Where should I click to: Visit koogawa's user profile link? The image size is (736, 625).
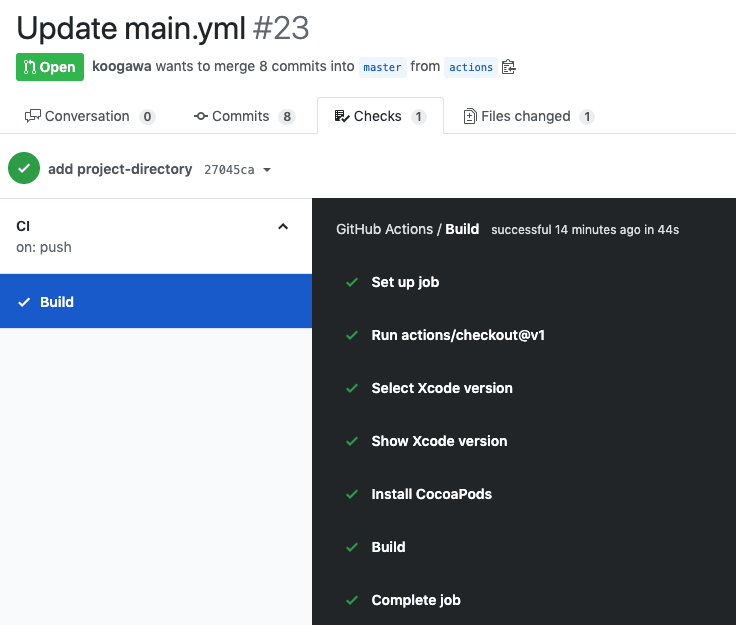tap(122, 66)
